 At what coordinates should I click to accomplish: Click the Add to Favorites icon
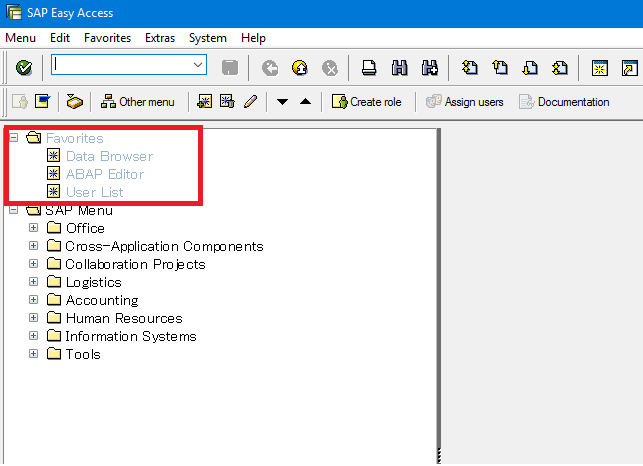tap(204, 101)
